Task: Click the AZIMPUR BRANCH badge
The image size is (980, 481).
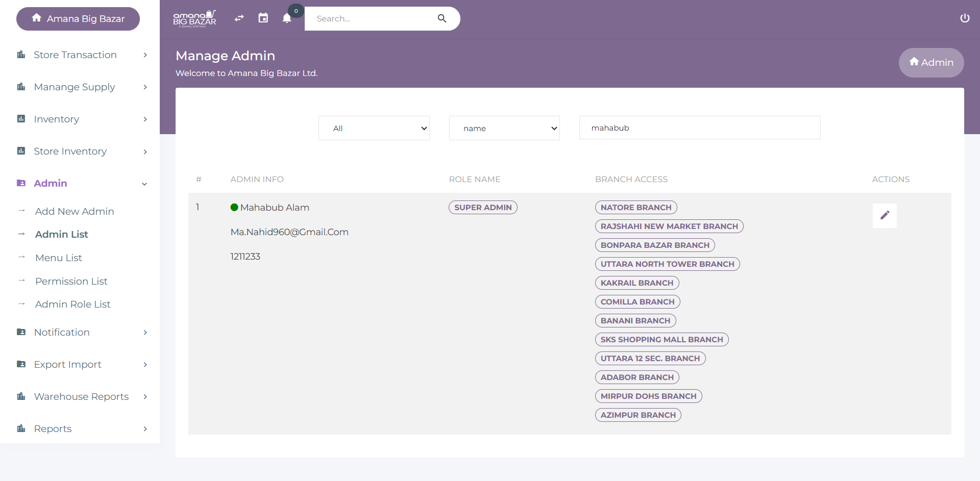Action: tap(638, 415)
